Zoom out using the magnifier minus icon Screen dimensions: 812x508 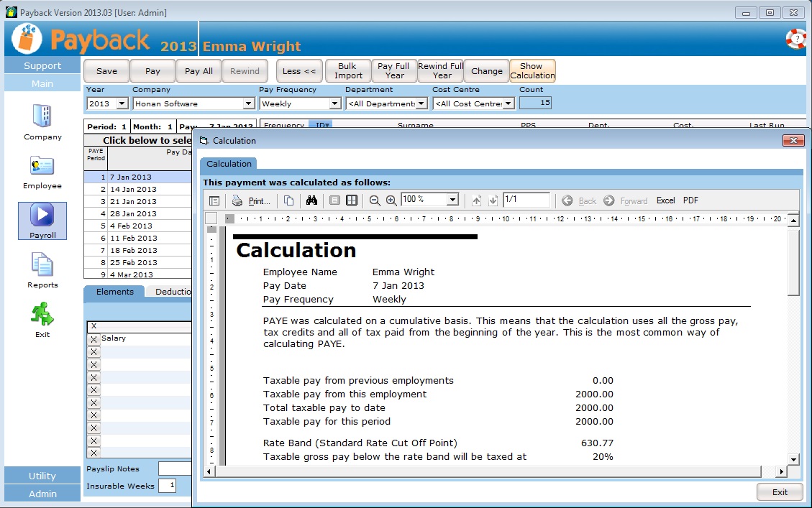375,200
